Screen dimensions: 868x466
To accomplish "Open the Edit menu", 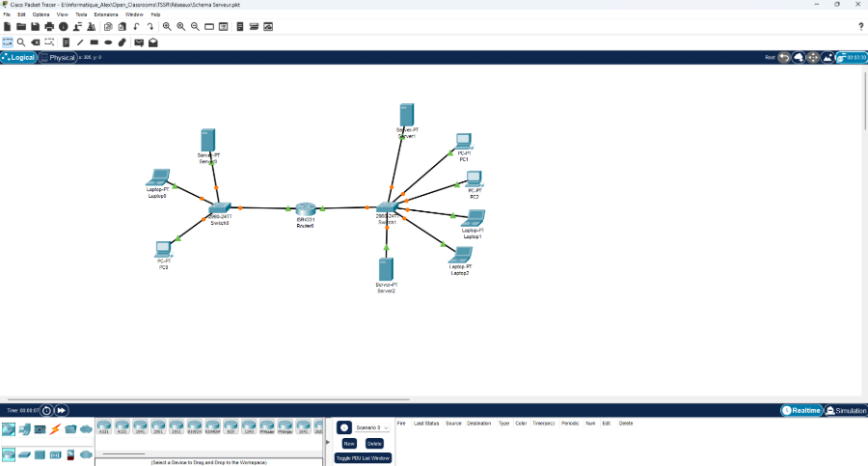I will click(21, 14).
